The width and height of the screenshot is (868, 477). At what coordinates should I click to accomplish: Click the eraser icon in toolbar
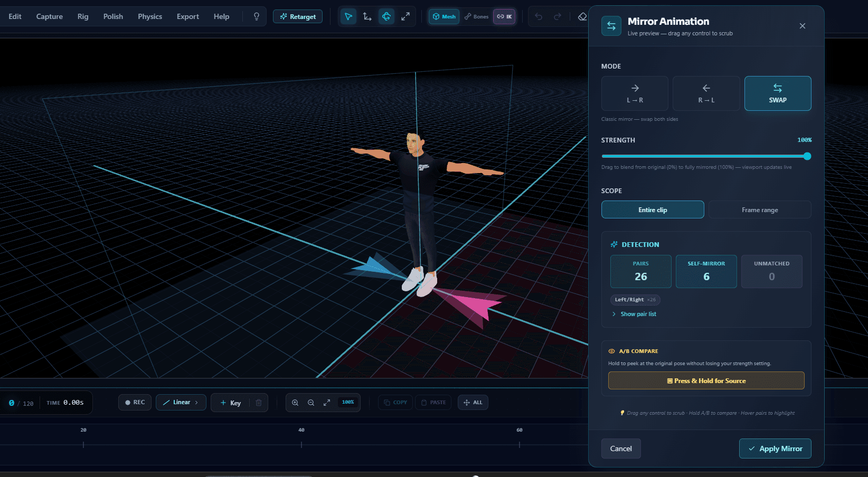(582, 16)
